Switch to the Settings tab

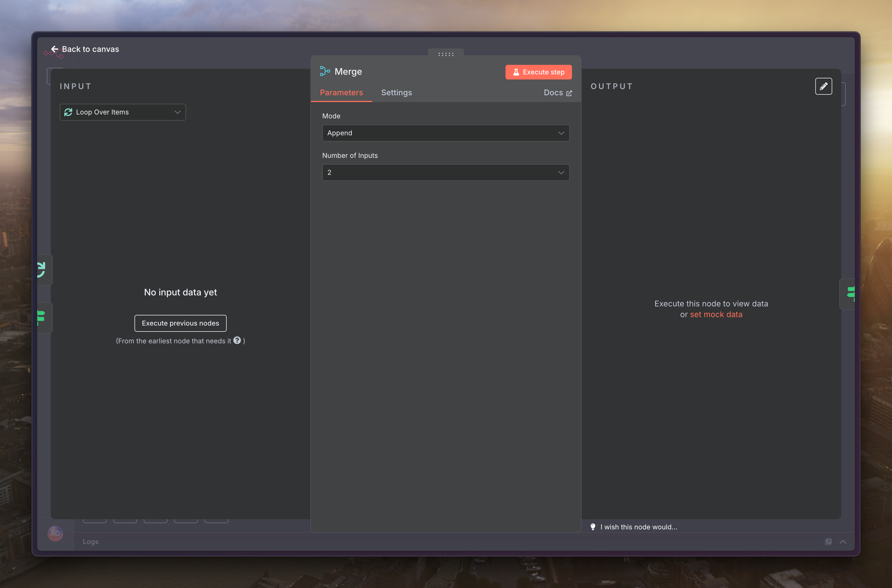coord(396,93)
